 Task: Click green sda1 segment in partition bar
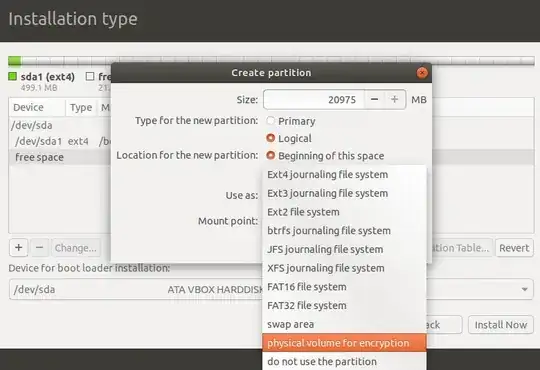click(x=14, y=61)
